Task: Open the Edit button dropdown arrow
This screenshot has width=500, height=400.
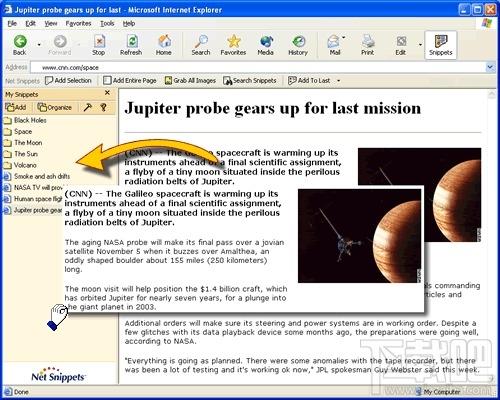Action: pyautogui.click(x=420, y=45)
